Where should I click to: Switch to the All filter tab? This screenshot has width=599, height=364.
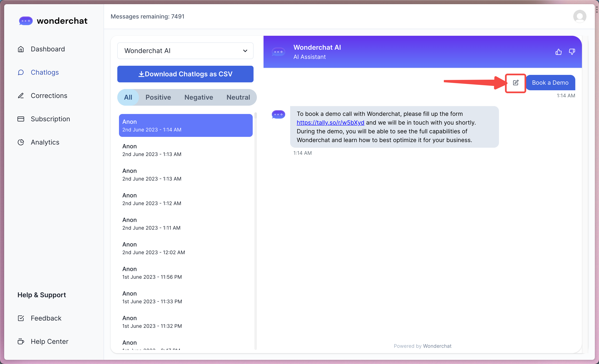click(128, 97)
